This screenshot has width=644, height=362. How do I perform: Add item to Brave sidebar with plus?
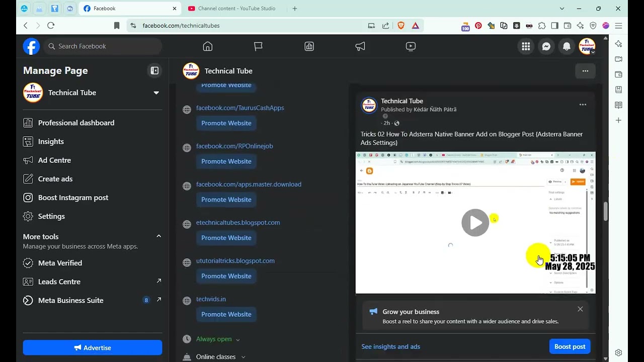click(x=618, y=121)
